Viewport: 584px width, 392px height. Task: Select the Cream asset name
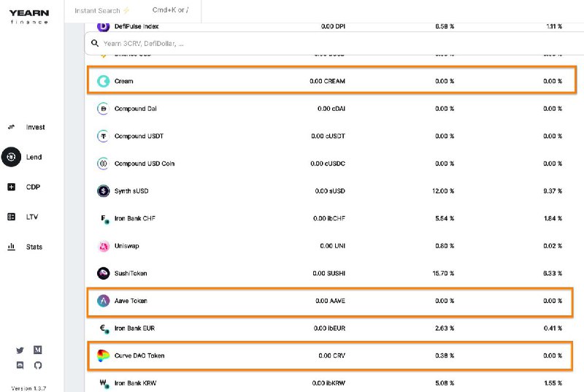click(x=123, y=81)
